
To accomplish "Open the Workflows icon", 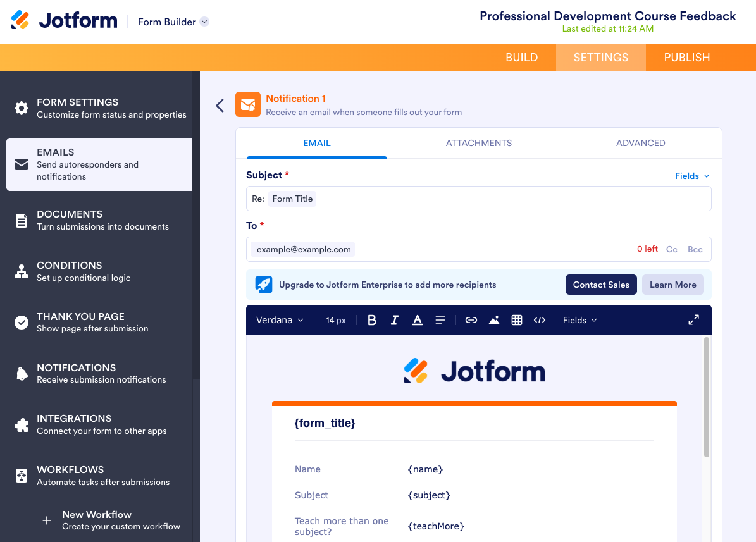I will pyautogui.click(x=22, y=476).
